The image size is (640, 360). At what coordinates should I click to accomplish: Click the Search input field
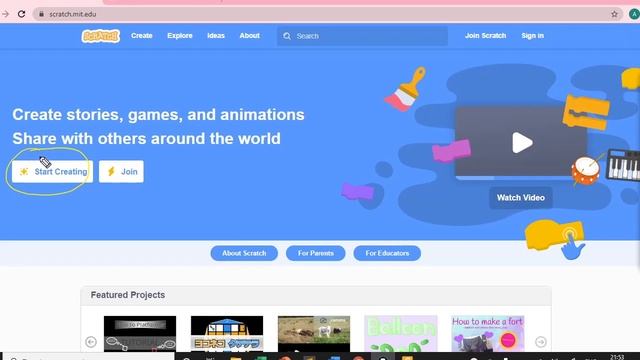coord(362,36)
